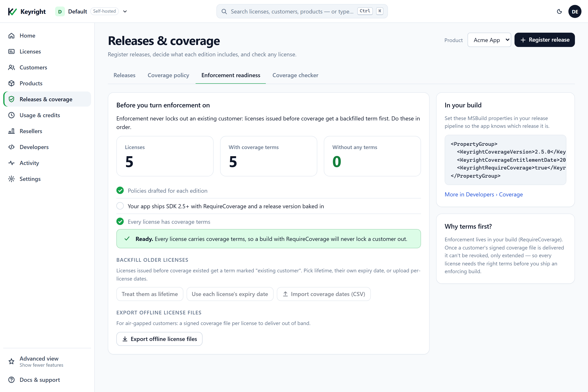Click the Releases & coverage shield icon
Screen dimensions: 588x392
11,99
